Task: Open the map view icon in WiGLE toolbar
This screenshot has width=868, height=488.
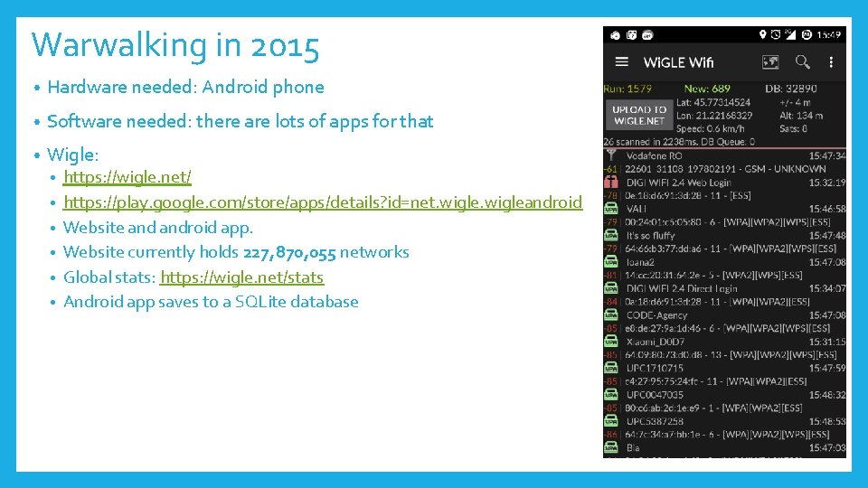Action: click(x=770, y=62)
